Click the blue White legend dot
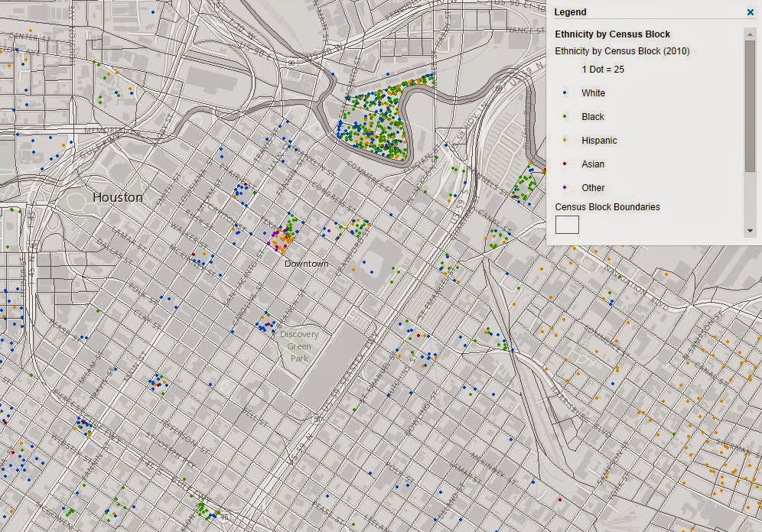 (x=564, y=92)
